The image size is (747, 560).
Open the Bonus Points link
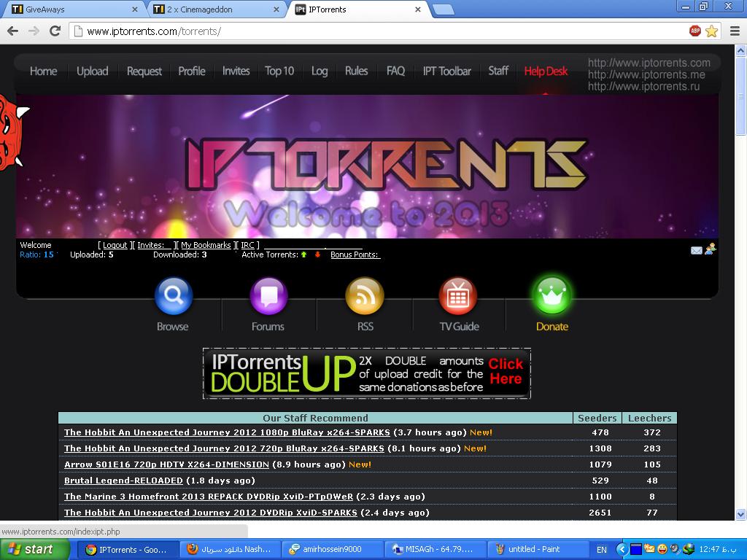pos(355,254)
